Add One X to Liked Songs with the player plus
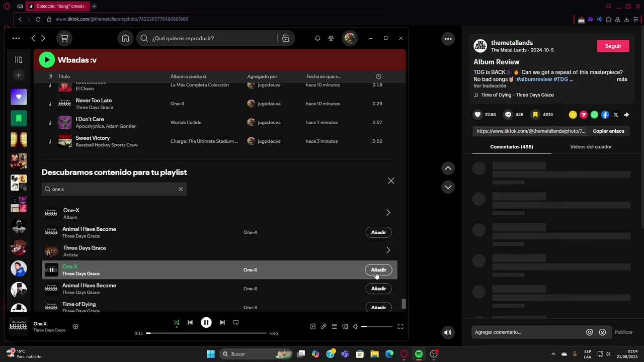The image size is (644, 362). coord(75,326)
